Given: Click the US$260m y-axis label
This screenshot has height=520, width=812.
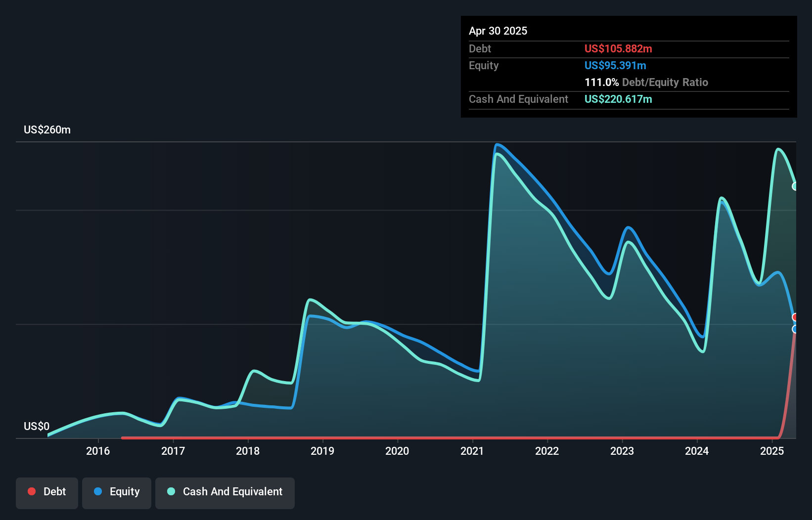Looking at the screenshot, I should point(47,130).
